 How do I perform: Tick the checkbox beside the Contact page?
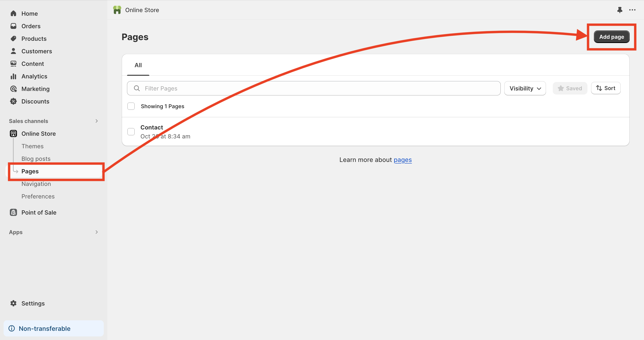tap(131, 132)
